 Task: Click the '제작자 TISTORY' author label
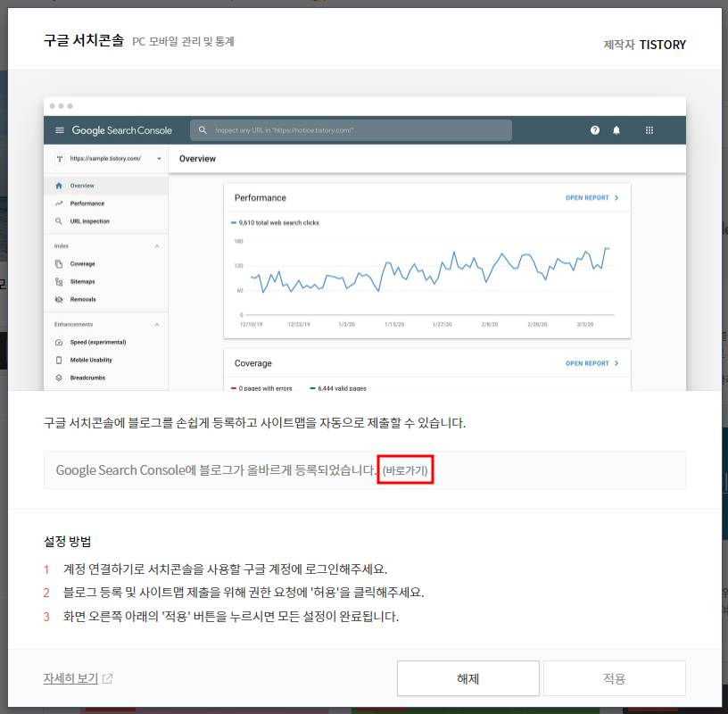(644, 45)
